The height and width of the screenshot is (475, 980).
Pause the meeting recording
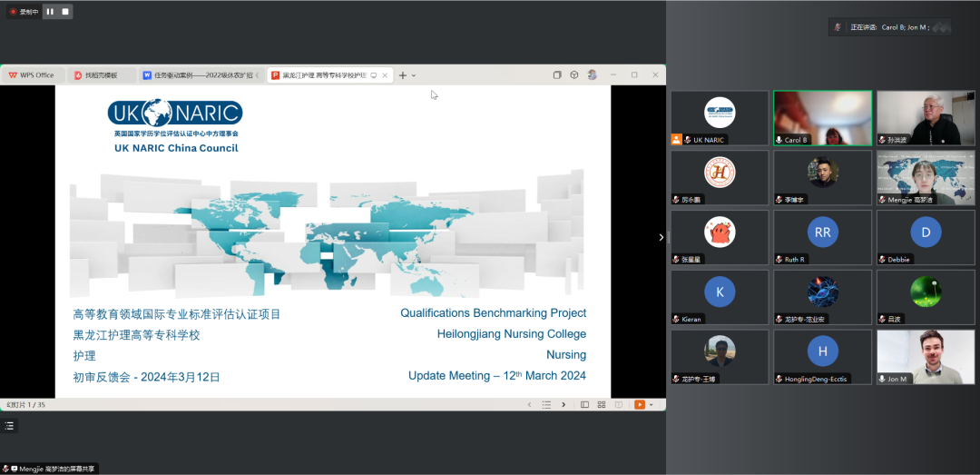[50, 12]
